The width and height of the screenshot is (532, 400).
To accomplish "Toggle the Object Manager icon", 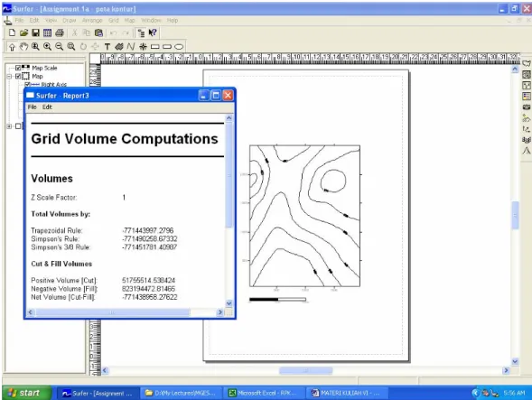I will pos(141,33).
